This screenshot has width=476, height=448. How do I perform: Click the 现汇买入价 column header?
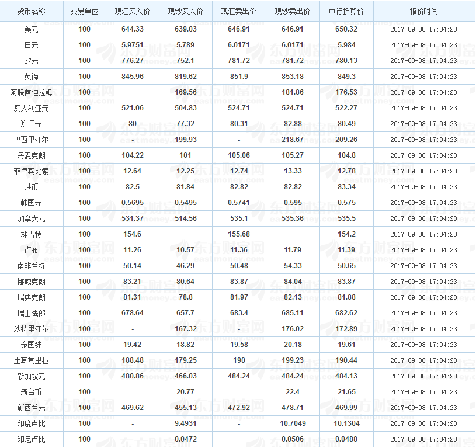pyautogui.click(x=133, y=11)
